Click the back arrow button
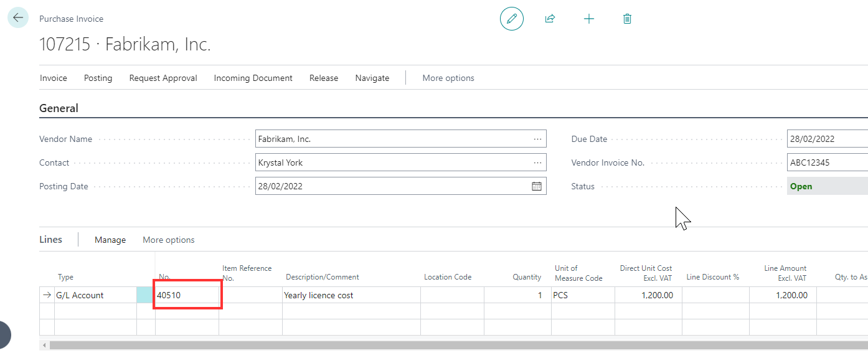The image size is (868, 358). [x=17, y=18]
